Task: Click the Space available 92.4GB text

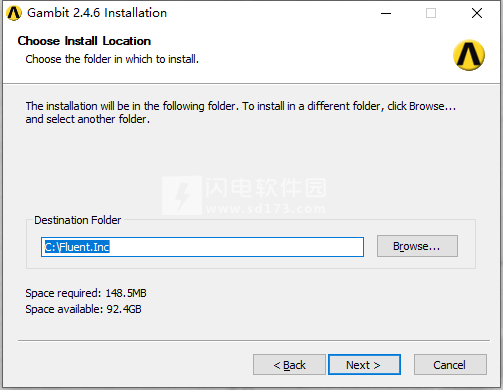Action: [83, 309]
